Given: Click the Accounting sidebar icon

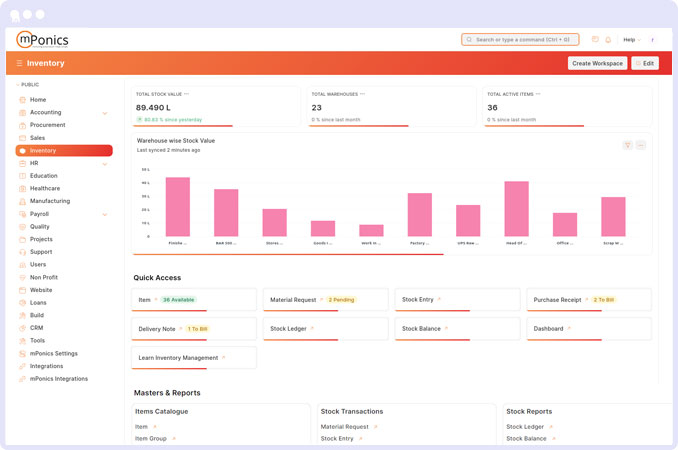Looking at the screenshot, I should [22, 112].
